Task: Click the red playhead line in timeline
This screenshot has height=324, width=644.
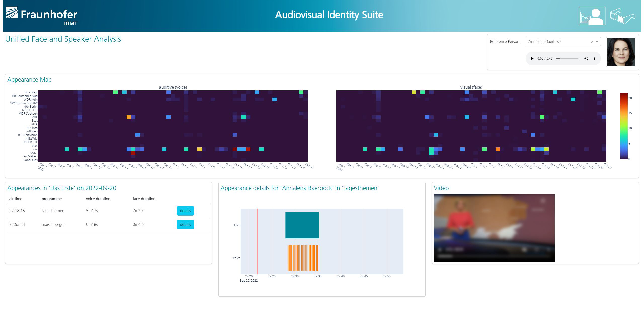Action: tap(257, 241)
